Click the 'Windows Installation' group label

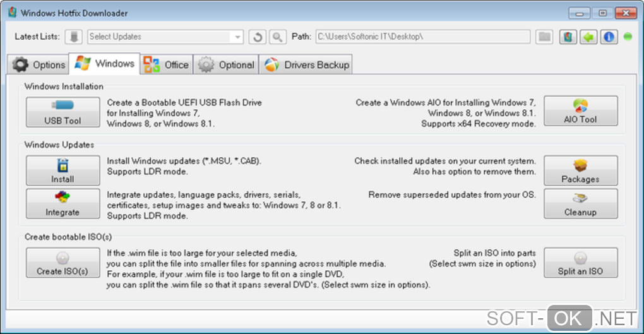pyautogui.click(x=64, y=86)
